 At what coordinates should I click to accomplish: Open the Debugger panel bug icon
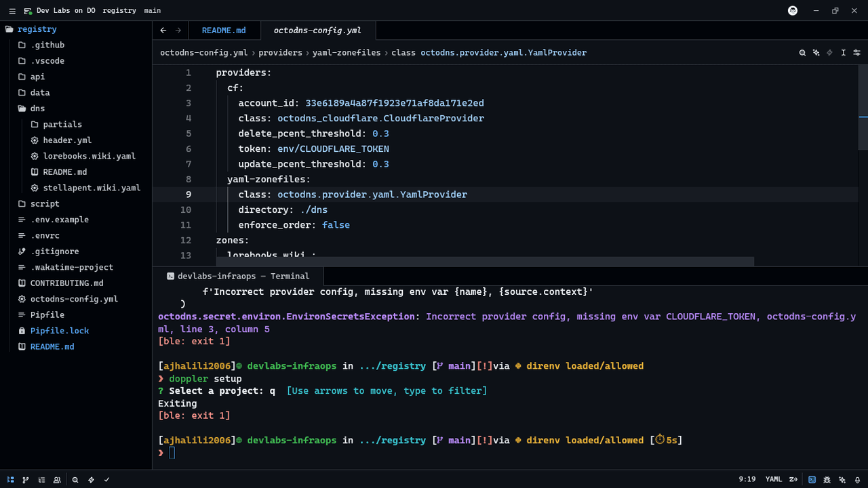tap(827, 480)
